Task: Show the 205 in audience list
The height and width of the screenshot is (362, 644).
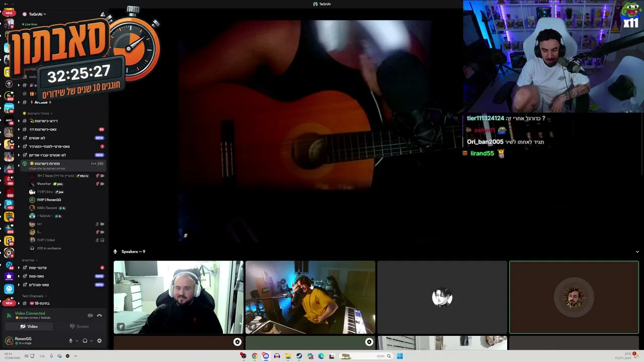Action: point(66,248)
